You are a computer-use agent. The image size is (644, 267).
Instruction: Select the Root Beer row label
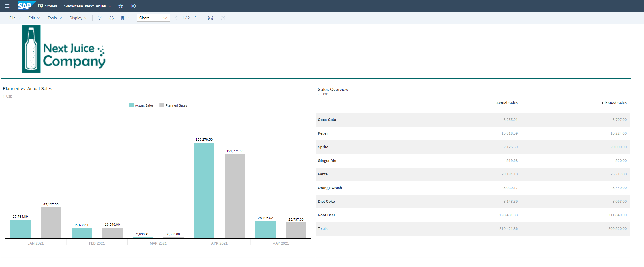tap(326, 215)
